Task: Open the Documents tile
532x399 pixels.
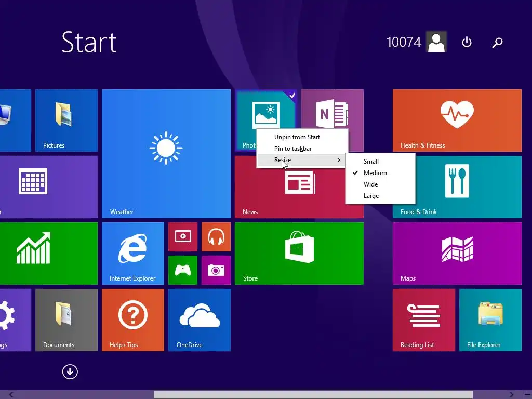Action: coord(66,320)
